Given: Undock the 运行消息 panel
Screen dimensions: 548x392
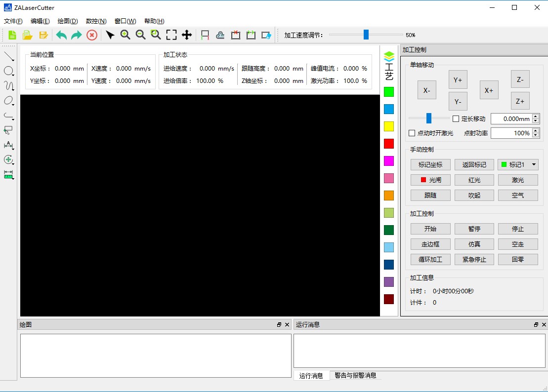Looking at the screenshot, I should coord(536,325).
